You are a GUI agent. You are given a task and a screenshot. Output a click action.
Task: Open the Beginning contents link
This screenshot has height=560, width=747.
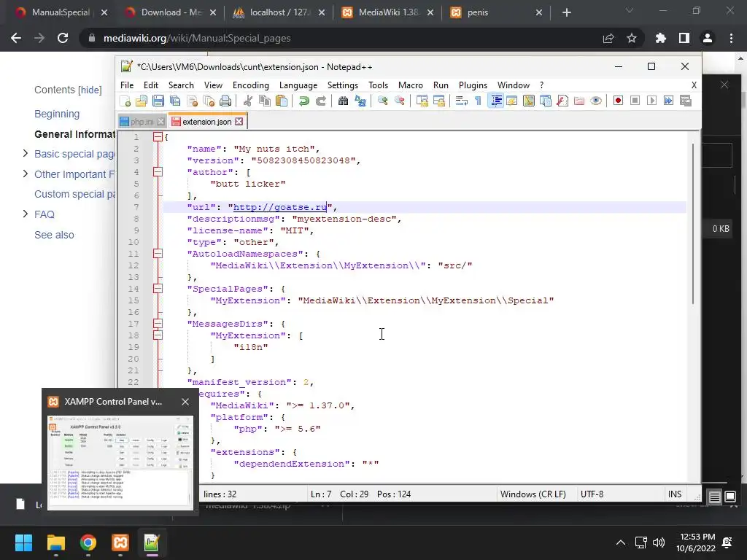click(57, 114)
